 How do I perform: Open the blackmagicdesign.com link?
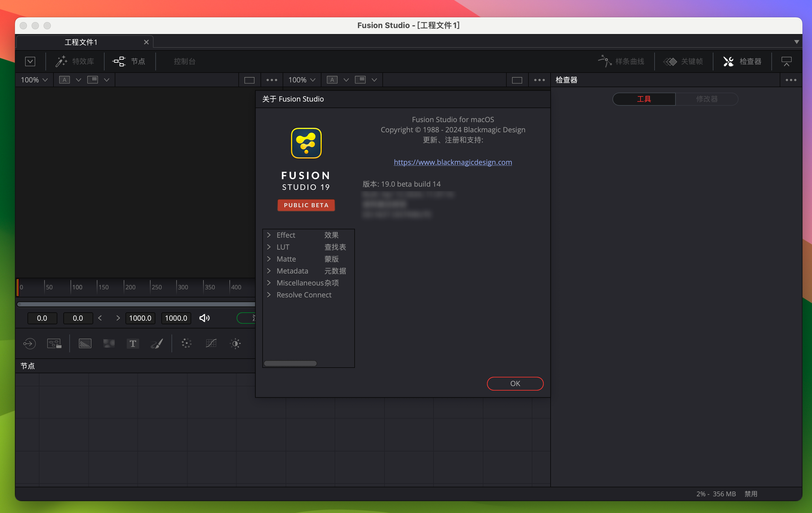click(x=453, y=162)
